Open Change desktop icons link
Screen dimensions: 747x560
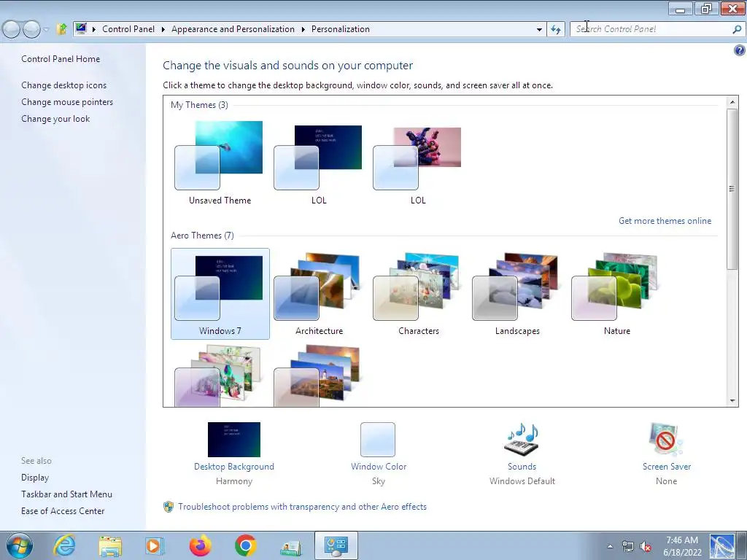(64, 85)
